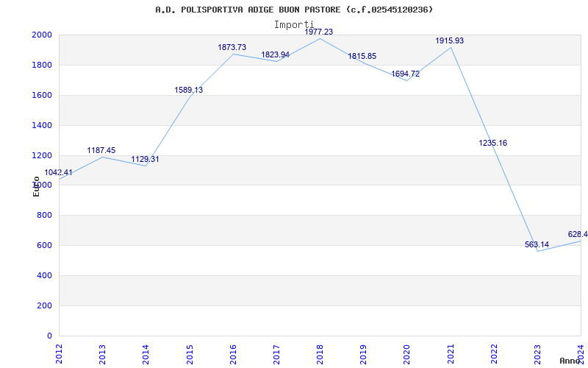
Task: Click the Importi subtitle
Action: [x=293, y=25]
